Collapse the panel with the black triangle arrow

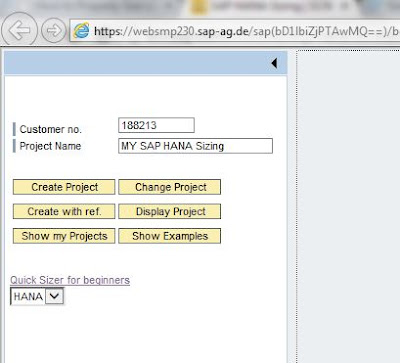pyautogui.click(x=274, y=63)
